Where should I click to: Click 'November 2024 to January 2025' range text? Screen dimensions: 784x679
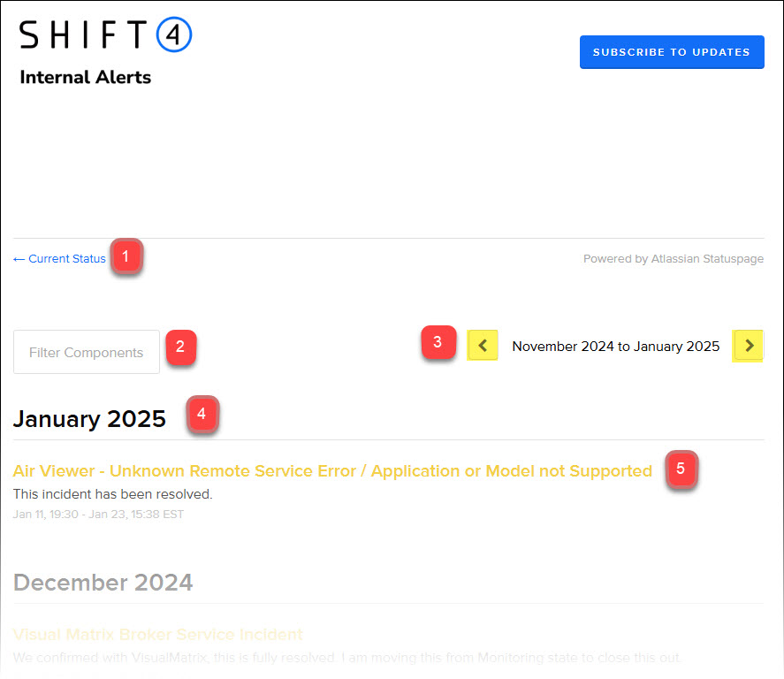[615, 346]
